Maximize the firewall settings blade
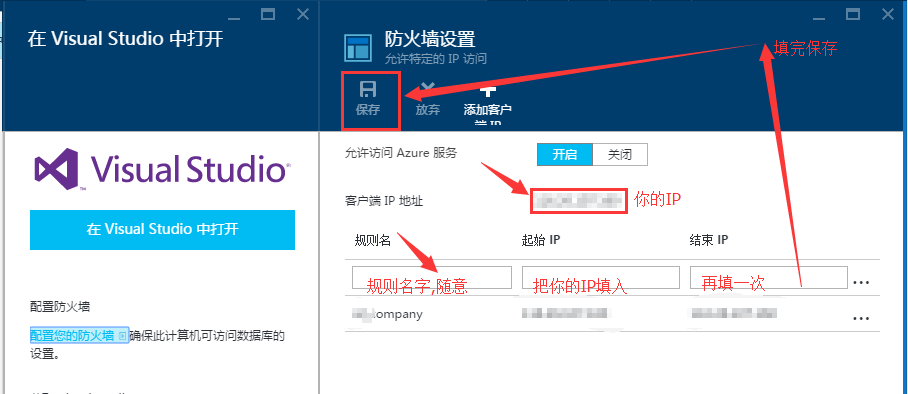Image resolution: width=908 pixels, height=394 pixels. pos(852,14)
